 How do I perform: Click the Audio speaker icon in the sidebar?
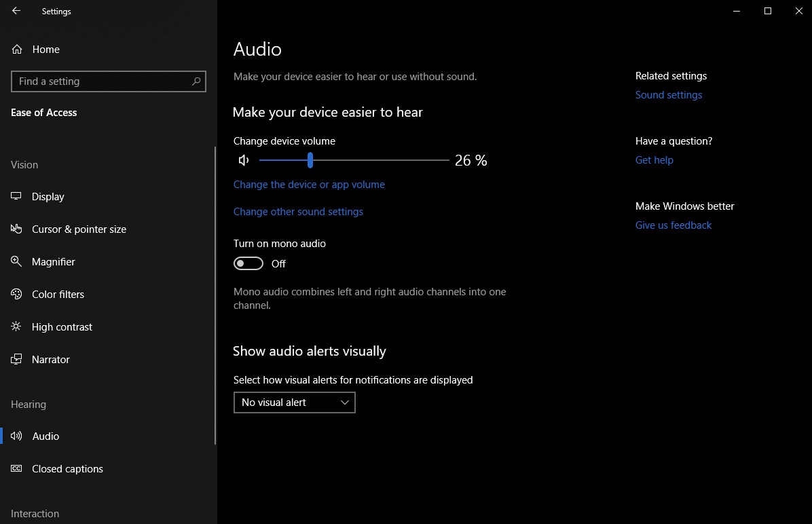tap(16, 436)
